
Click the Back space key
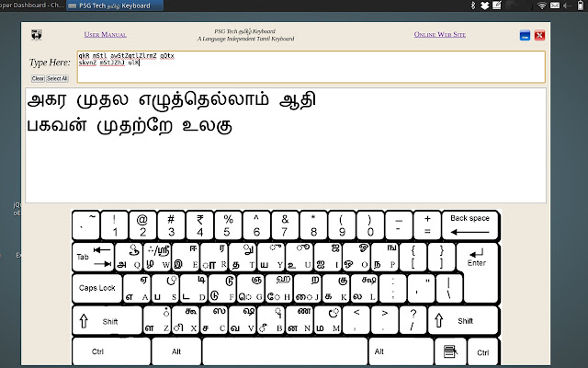pos(469,225)
